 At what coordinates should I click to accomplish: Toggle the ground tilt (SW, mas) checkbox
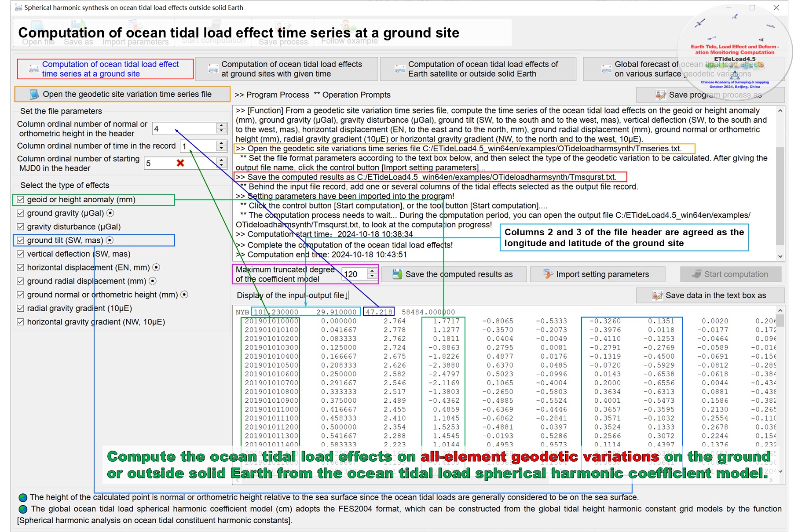coord(21,240)
